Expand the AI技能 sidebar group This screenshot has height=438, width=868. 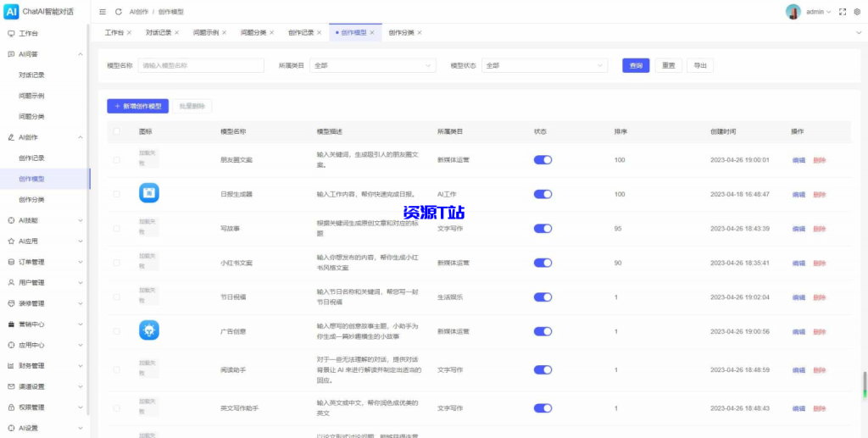[81, 220]
